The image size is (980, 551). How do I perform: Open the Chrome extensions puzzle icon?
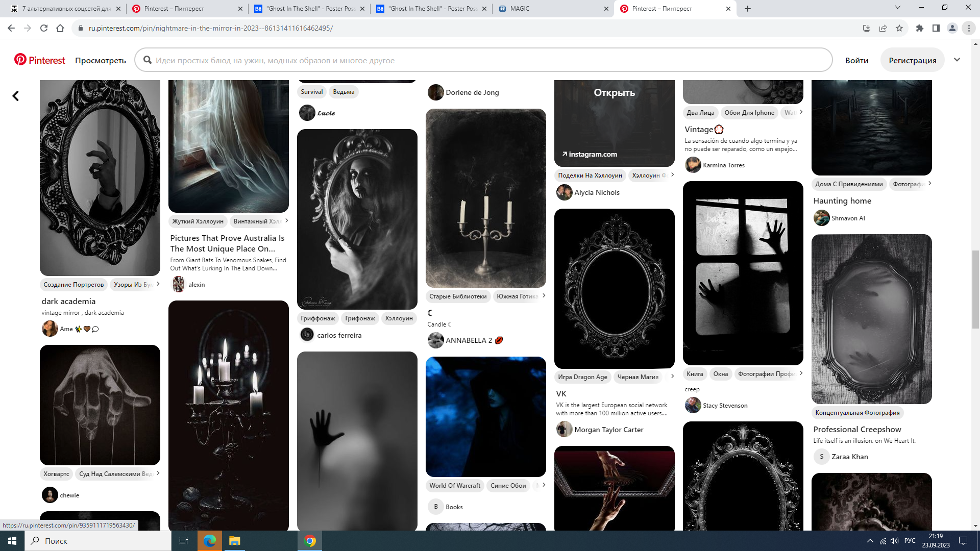coord(920,28)
